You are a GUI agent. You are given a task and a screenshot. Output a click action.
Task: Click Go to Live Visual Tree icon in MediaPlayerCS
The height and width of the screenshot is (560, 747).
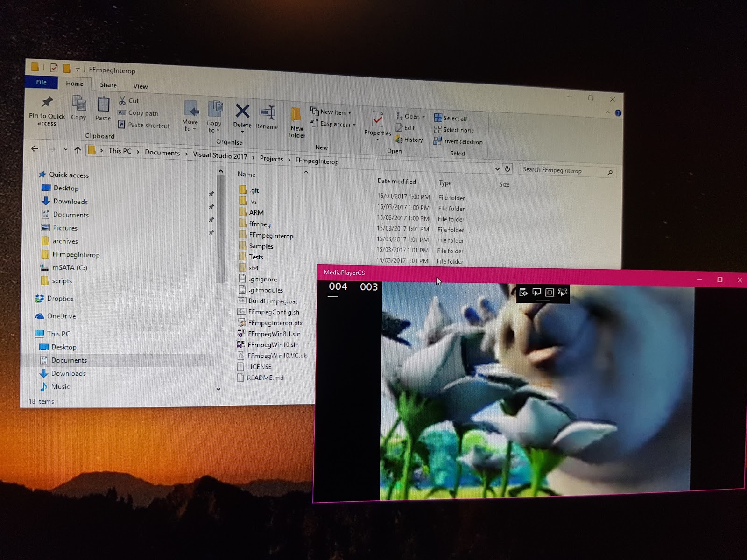coord(523,293)
